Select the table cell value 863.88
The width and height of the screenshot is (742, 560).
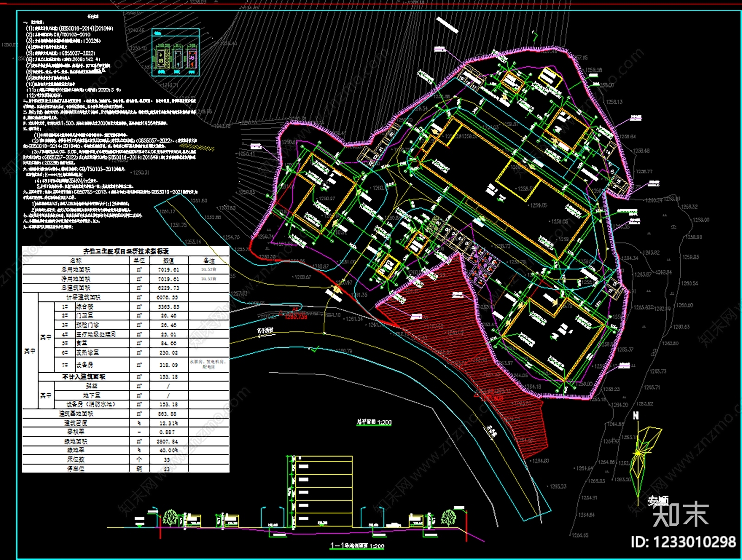[168, 414]
